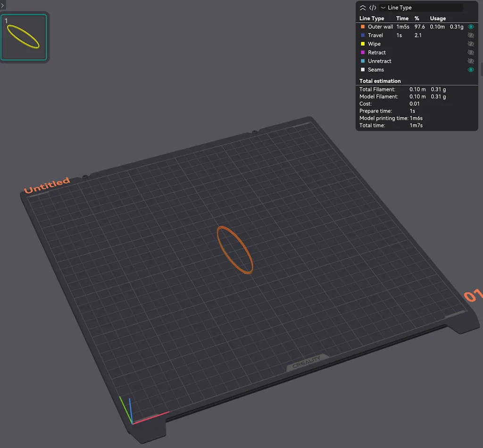Viewport: 483px width, 448px height.
Task: Click the Outer wall percent 97.6
Action: 419,27
